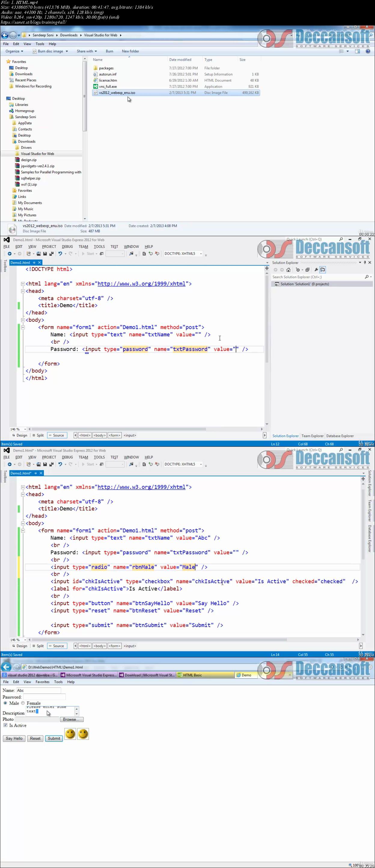Switch to Design view in Visual Studio with Solution Explorer
This screenshot has height=868, width=375.
coord(20,435)
